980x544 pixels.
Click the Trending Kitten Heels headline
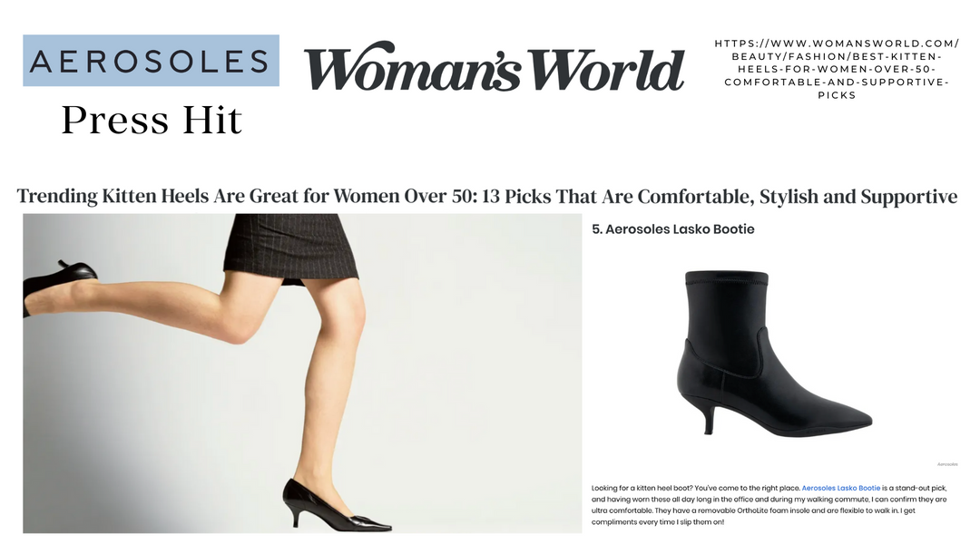pos(487,196)
